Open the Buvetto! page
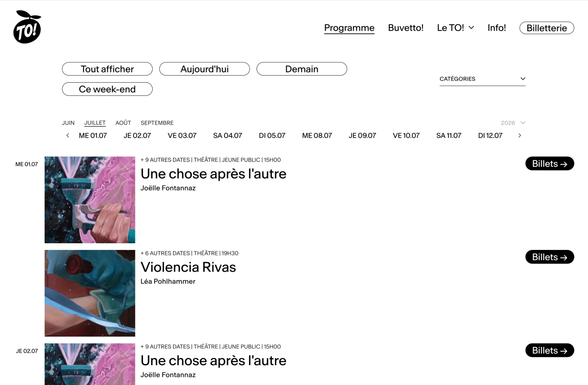 (406, 28)
